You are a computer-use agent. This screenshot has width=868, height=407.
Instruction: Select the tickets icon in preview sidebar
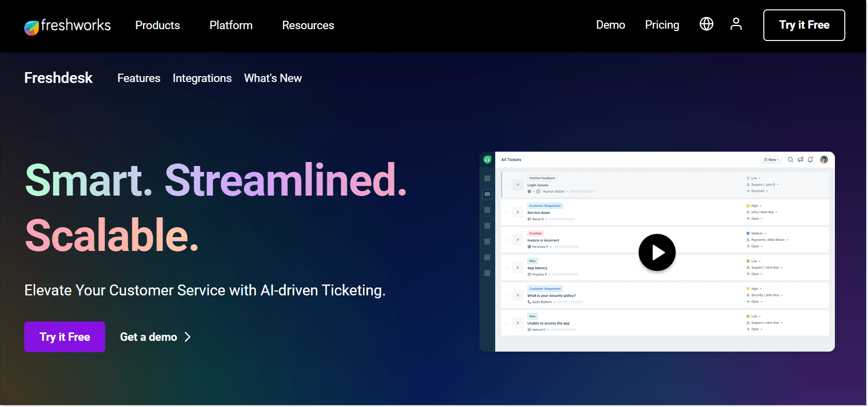487,194
